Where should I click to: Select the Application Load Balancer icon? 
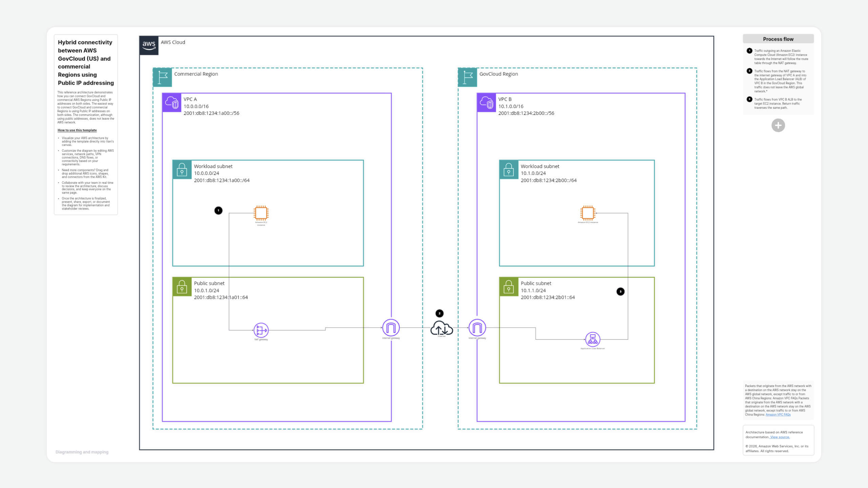593,339
